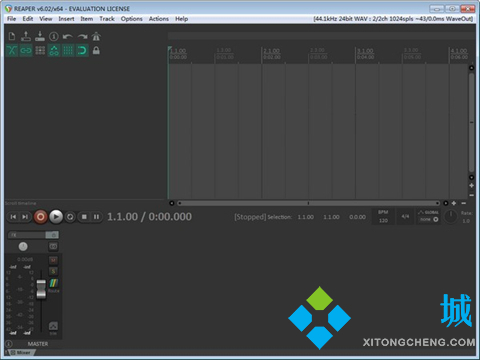Toggle the lock icon in toolbar
This screenshot has height=360, width=480.
tap(96, 50)
